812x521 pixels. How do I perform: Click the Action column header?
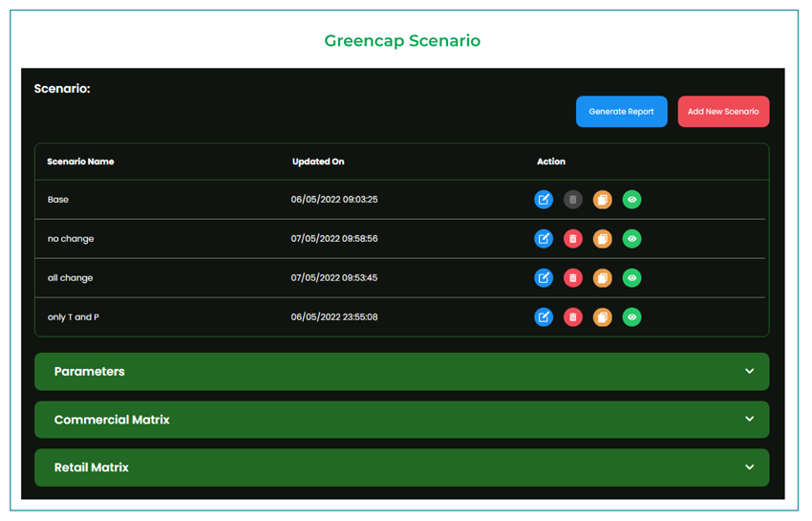[551, 162]
